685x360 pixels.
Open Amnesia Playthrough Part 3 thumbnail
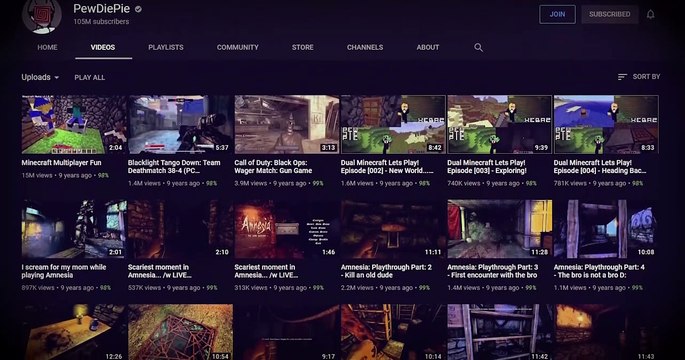pos(499,229)
